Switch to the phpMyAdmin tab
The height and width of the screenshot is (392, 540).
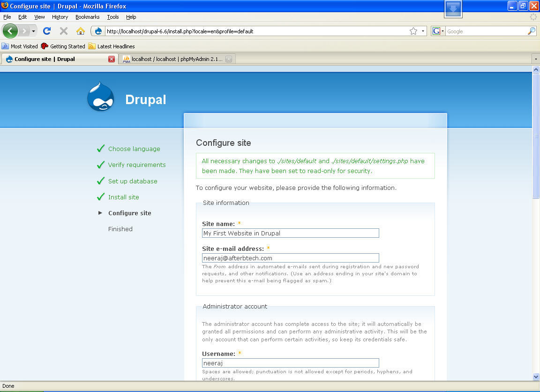point(177,59)
